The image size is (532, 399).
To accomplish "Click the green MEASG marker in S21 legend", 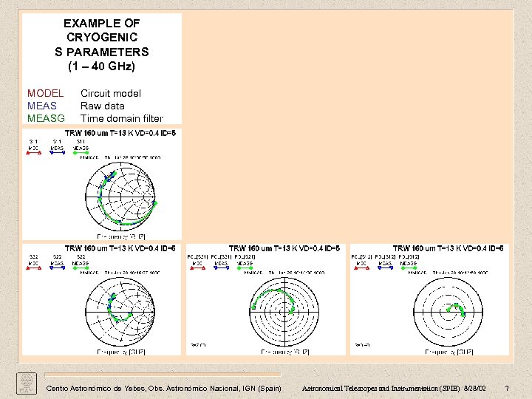I will click(245, 268).
